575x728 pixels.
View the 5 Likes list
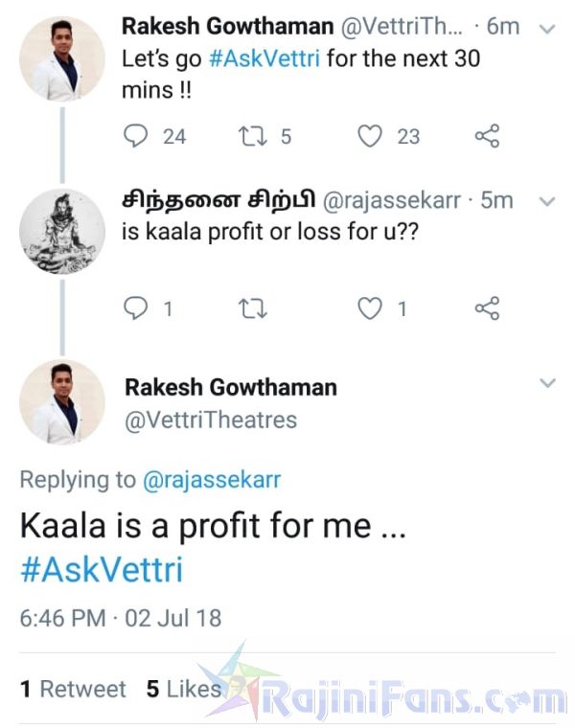tap(183, 689)
